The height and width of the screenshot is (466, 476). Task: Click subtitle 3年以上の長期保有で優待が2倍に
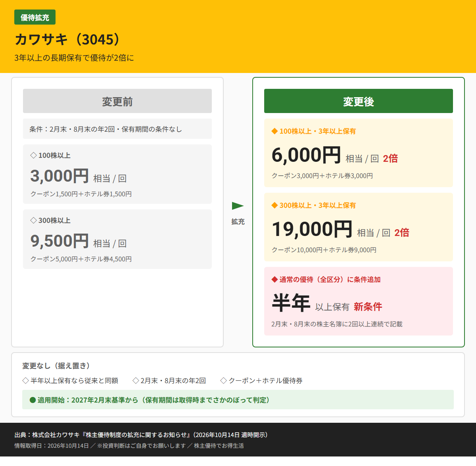pos(74,58)
